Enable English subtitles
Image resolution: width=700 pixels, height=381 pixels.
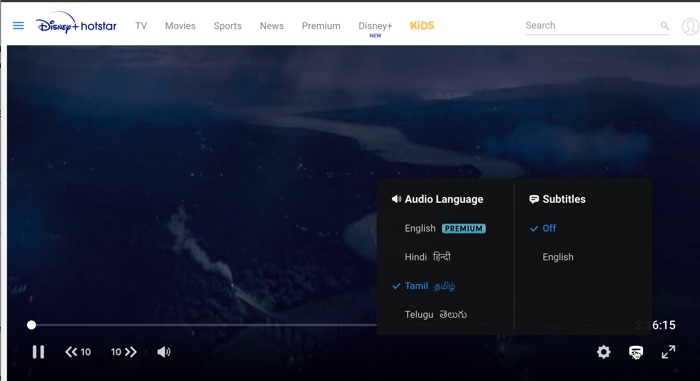[x=558, y=257]
